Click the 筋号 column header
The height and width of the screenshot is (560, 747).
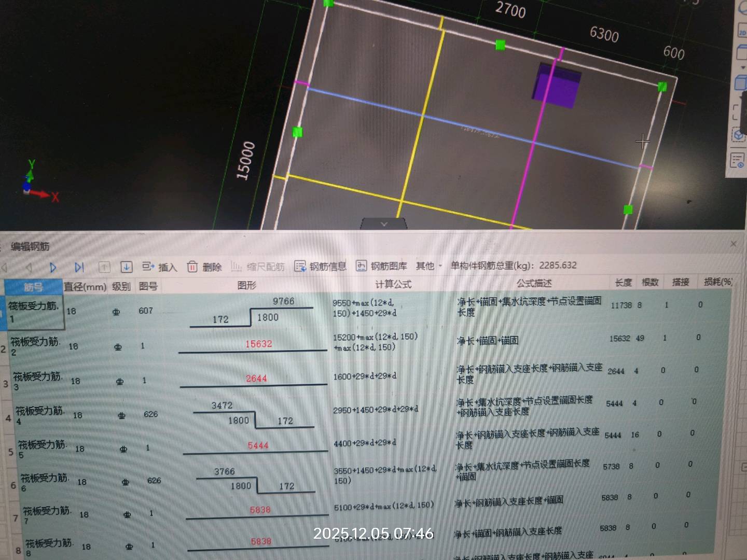tap(34, 287)
